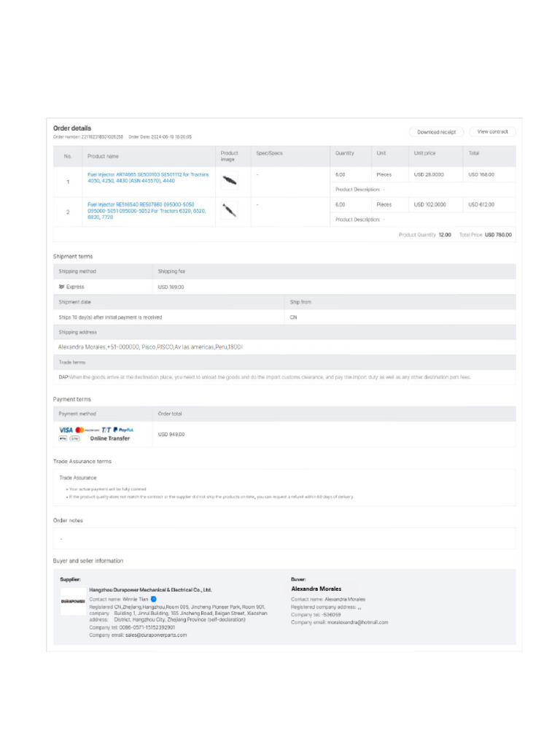Click the VISA payment logo
This screenshot has width=560, height=747.
66,430
